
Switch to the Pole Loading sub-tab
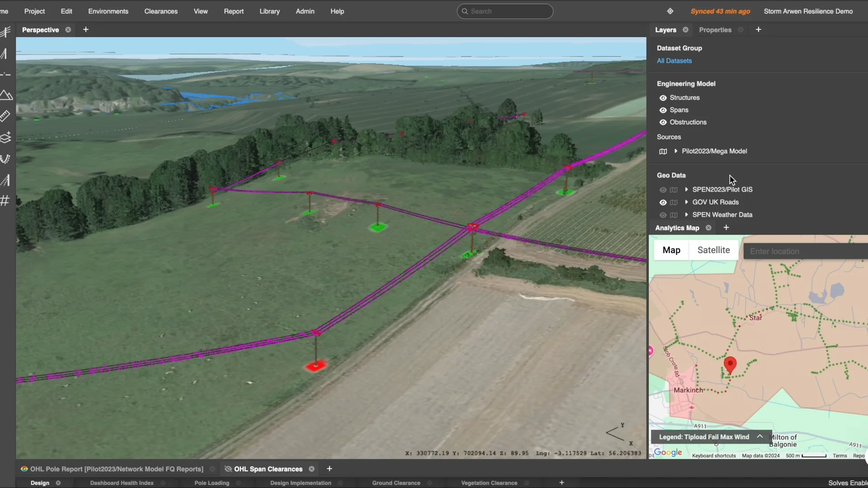coord(212,483)
